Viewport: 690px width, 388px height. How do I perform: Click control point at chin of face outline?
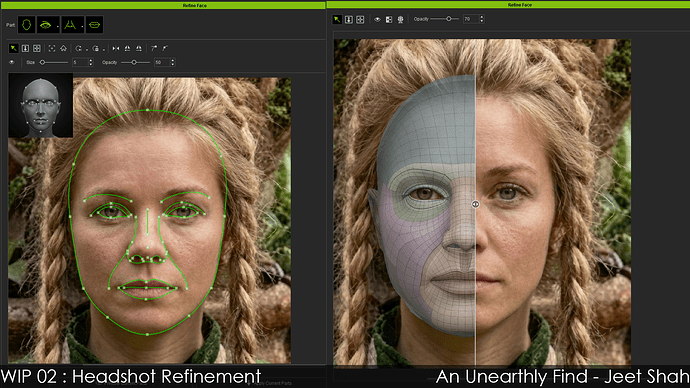click(147, 334)
